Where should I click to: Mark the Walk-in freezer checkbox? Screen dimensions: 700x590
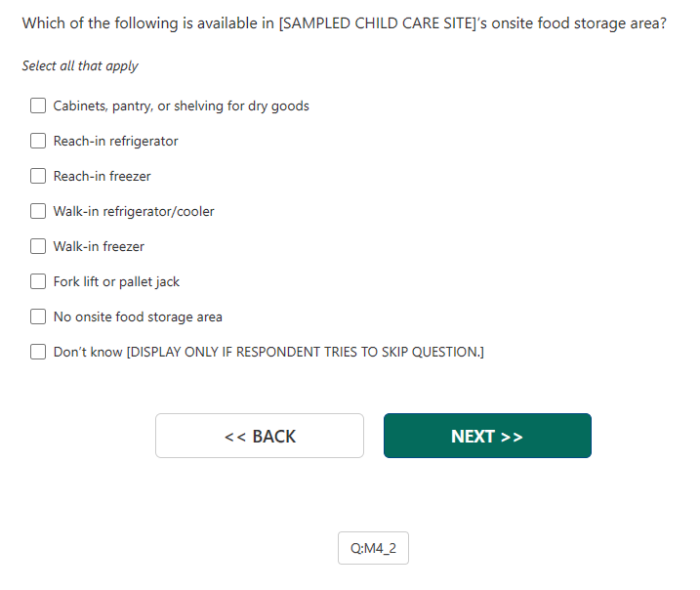click(x=38, y=246)
